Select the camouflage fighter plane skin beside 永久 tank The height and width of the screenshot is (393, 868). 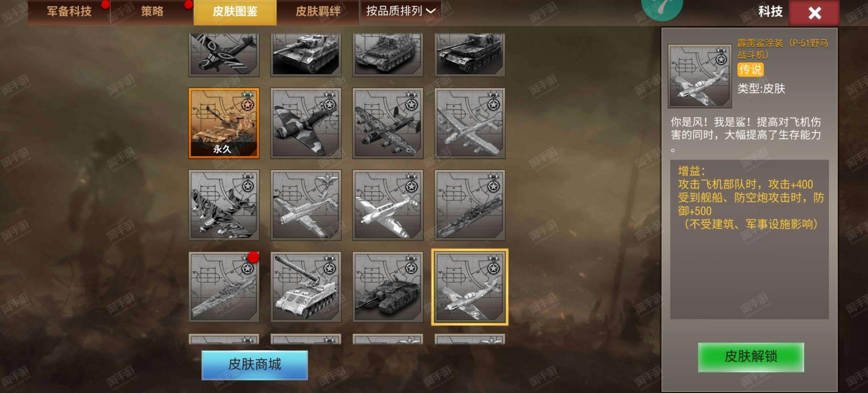(x=306, y=123)
